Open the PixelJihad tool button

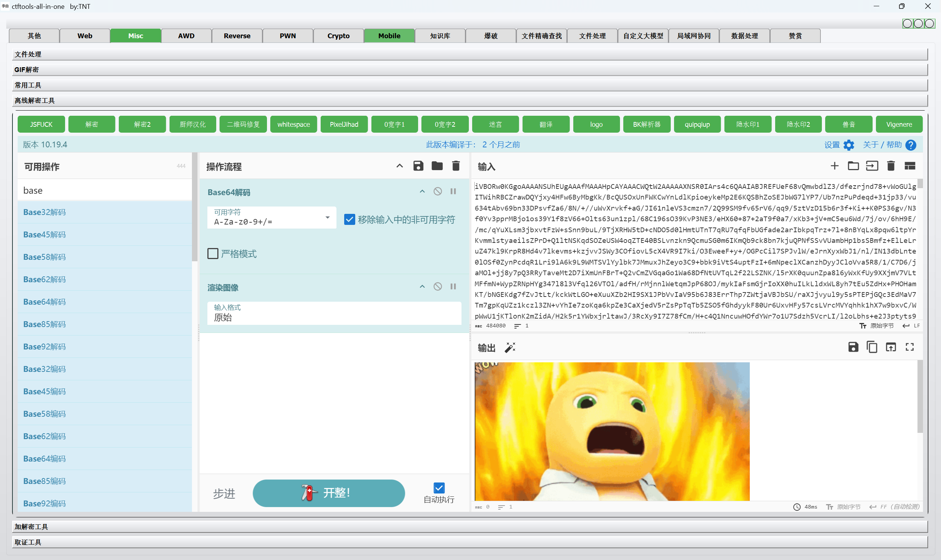coord(344,124)
